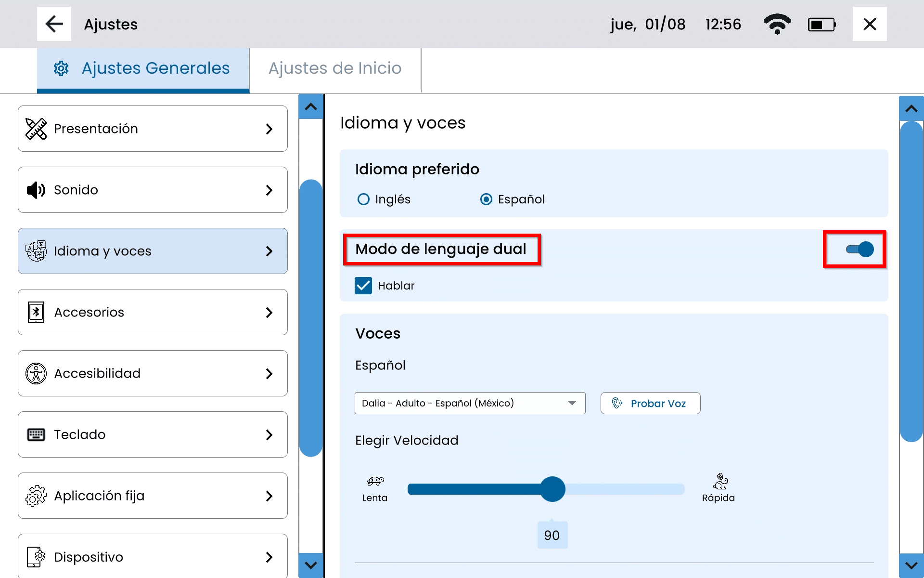Expand Aplicación fija chevron
The width and height of the screenshot is (924, 578).
click(269, 496)
